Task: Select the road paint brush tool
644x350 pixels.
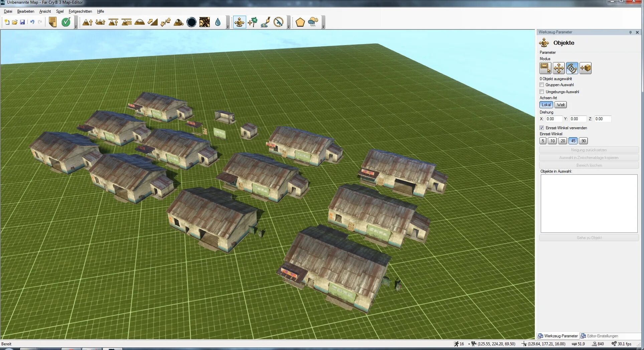Action: tap(266, 22)
